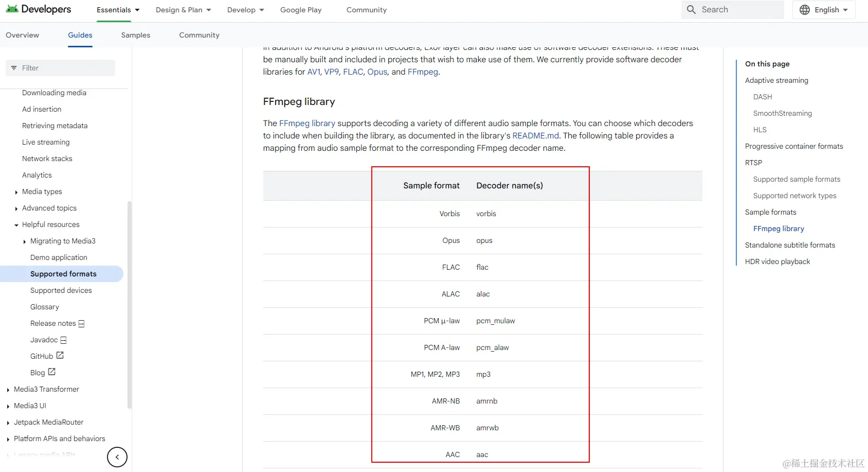Jump to Progressive container formats
868x472 pixels.
tap(794, 146)
